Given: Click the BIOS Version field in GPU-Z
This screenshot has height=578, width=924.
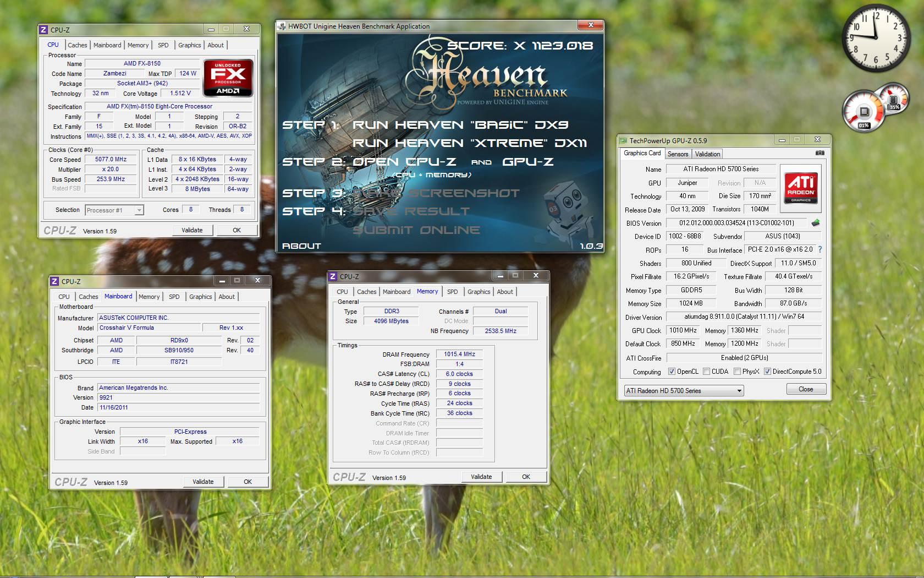Looking at the screenshot, I should (736, 223).
